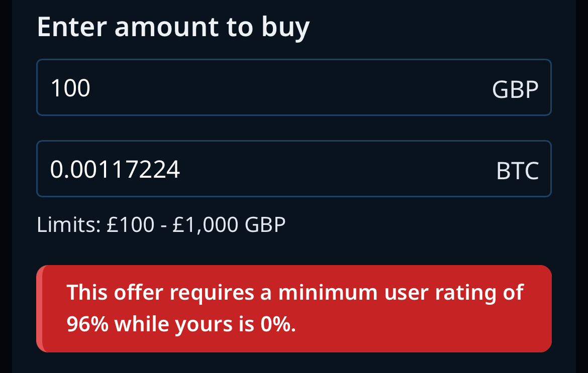Click the word "Limits:" below BTC field

[x=69, y=224]
